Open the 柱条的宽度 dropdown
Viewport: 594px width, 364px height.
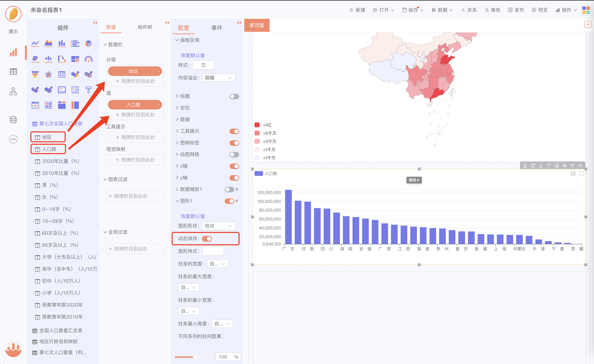point(218,264)
